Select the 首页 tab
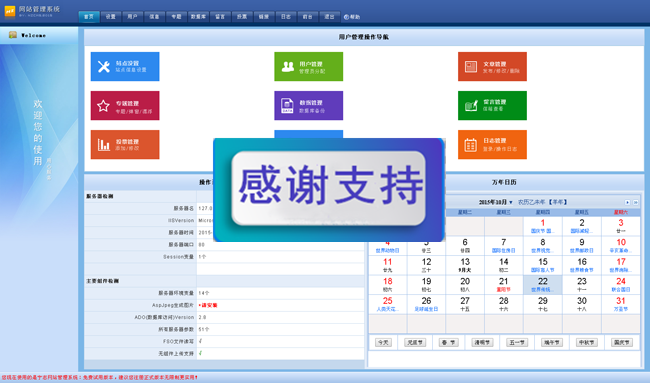This screenshot has height=383, width=650. tap(89, 17)
